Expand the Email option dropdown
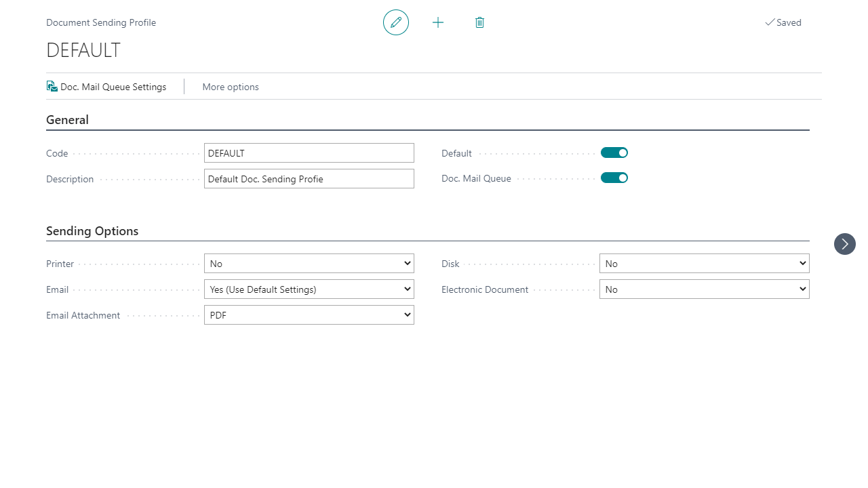This screenshot has height=488, width=868. tap(309, 289)
